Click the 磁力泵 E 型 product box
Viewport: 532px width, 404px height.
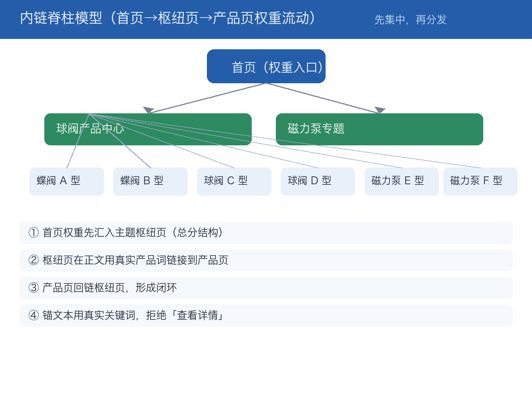coord(402,181)
